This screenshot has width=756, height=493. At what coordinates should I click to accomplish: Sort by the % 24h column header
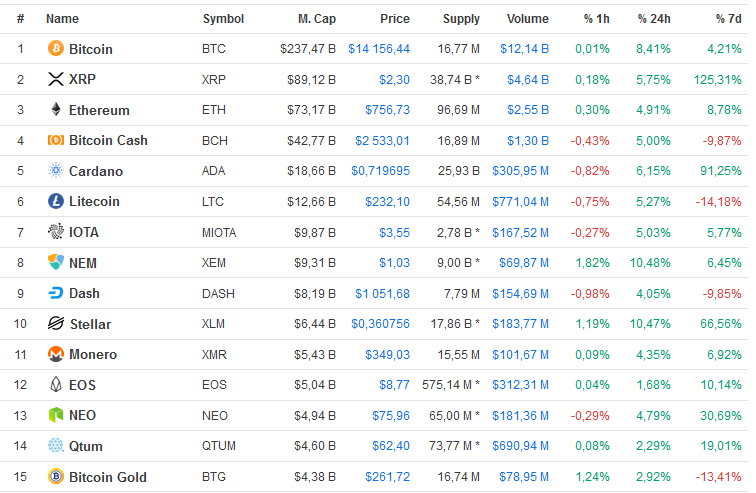point(657,19)
